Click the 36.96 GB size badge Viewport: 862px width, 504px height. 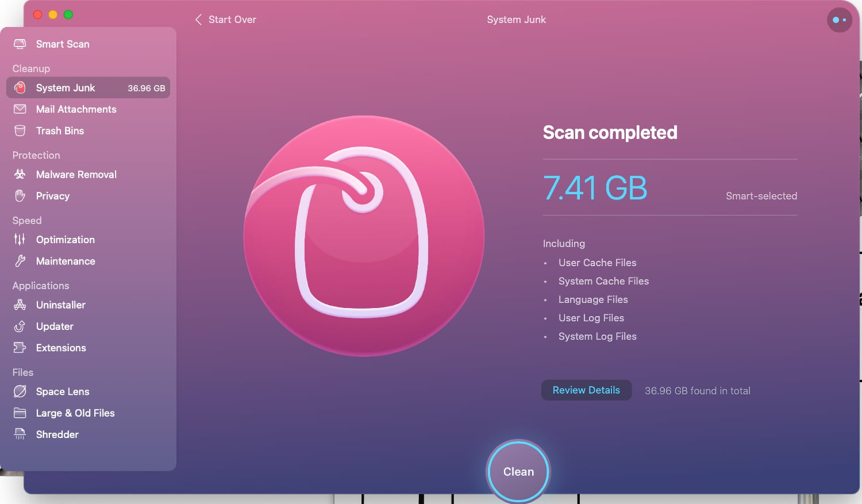click(x=146, y=88)
